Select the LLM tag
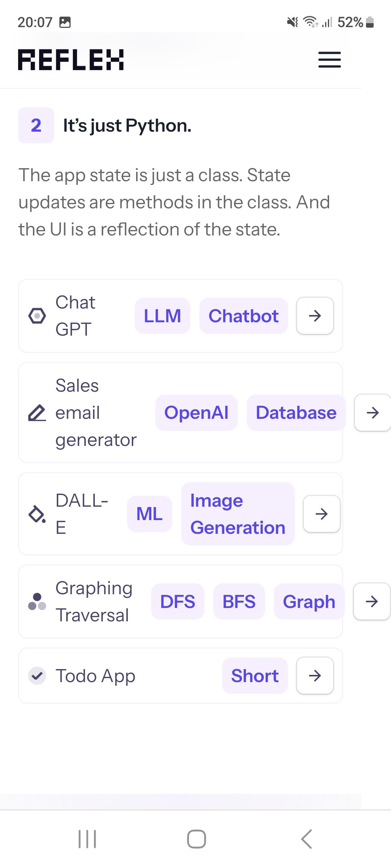 tap(163, 316)
